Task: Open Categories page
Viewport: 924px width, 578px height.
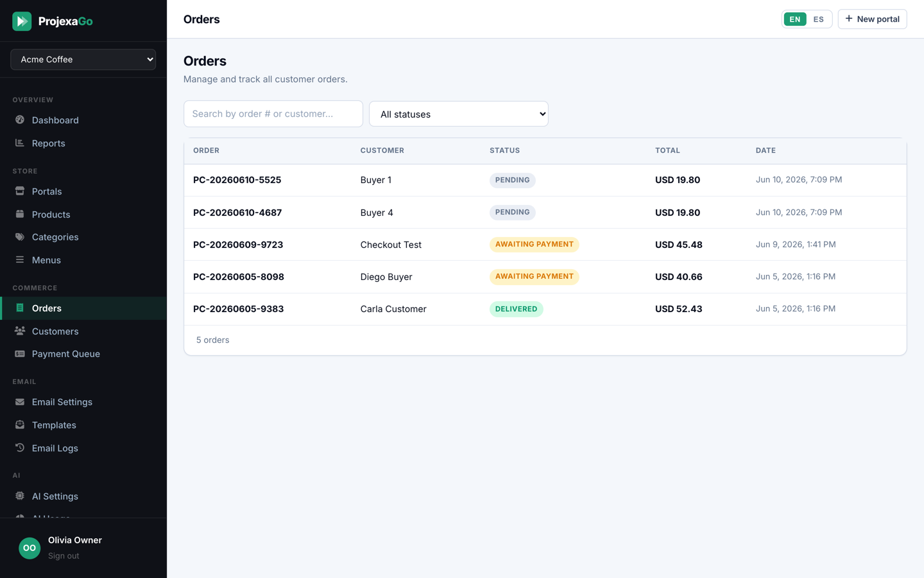Action: coord(83,237)
